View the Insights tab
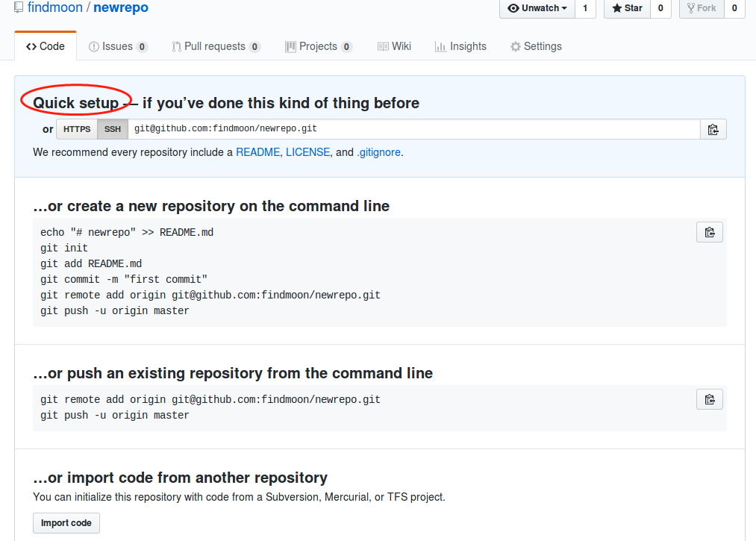Image resolution: width=756 pixels, height=541 pixels. click(x=460, y=46)
